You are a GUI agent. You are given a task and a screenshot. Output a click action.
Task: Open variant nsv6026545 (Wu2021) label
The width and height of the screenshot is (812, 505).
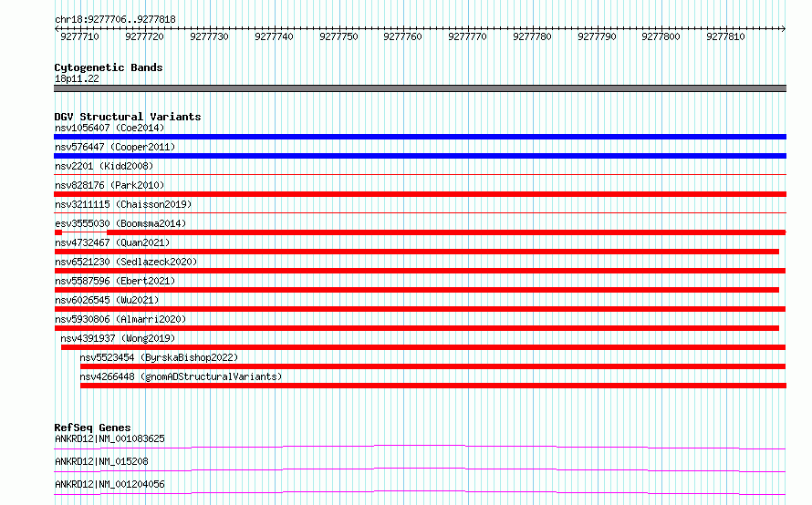(107, 300)
